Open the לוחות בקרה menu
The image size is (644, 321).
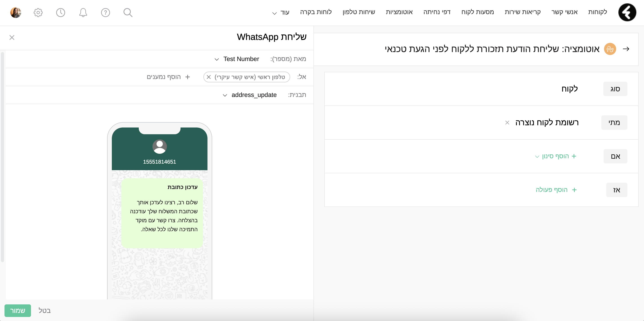tap(316, 12)
